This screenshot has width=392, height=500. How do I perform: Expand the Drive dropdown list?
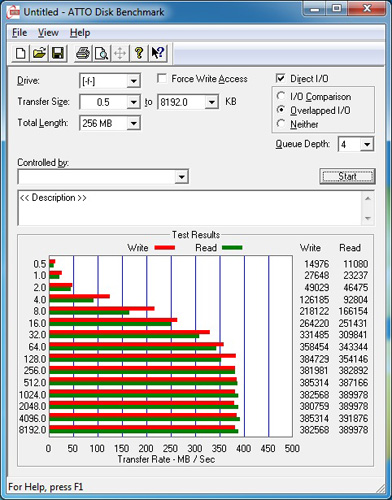(x=133, y=81)
